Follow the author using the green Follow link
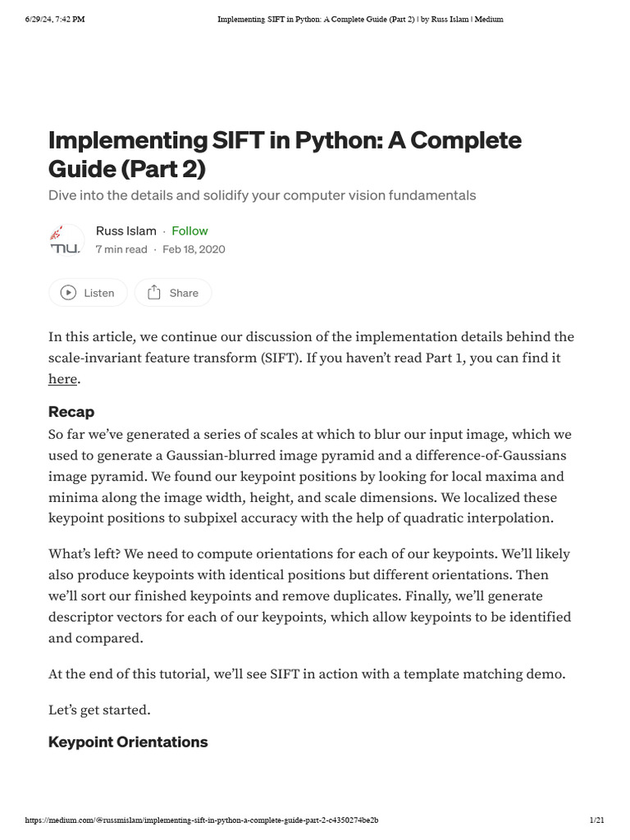630x840 pixels. tap(189, 231)
